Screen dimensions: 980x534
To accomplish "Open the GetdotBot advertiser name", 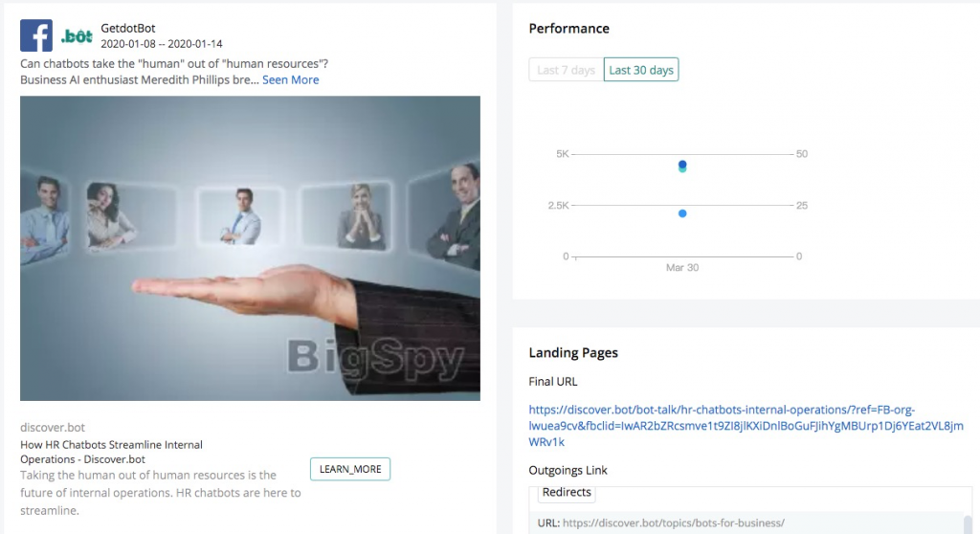I will (128, 28).
